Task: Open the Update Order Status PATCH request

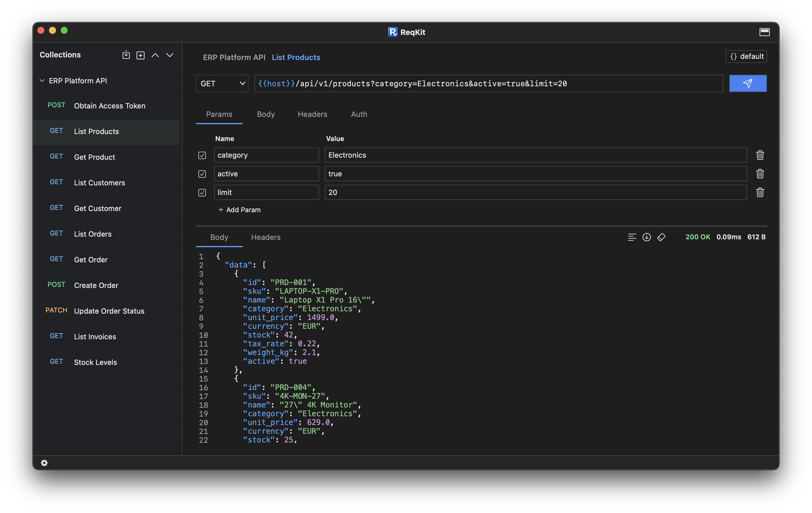Action: pyautogui.click(x=106, y=311)
